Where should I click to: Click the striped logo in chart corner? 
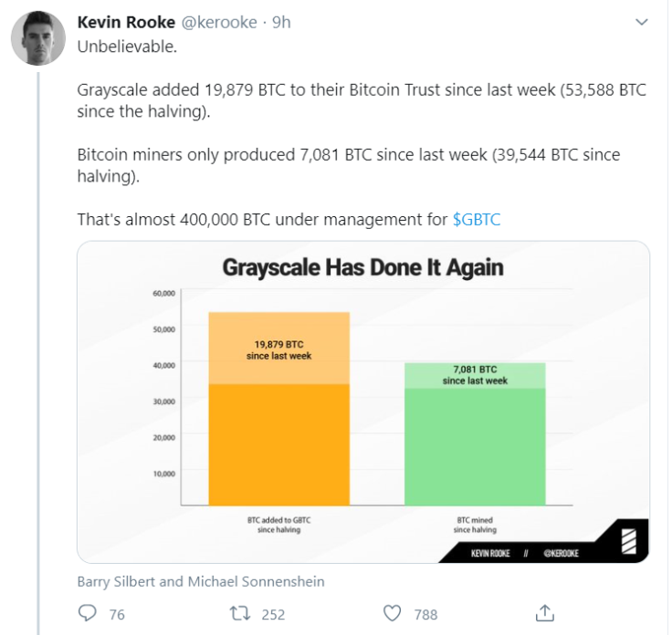tap(629, 541)
